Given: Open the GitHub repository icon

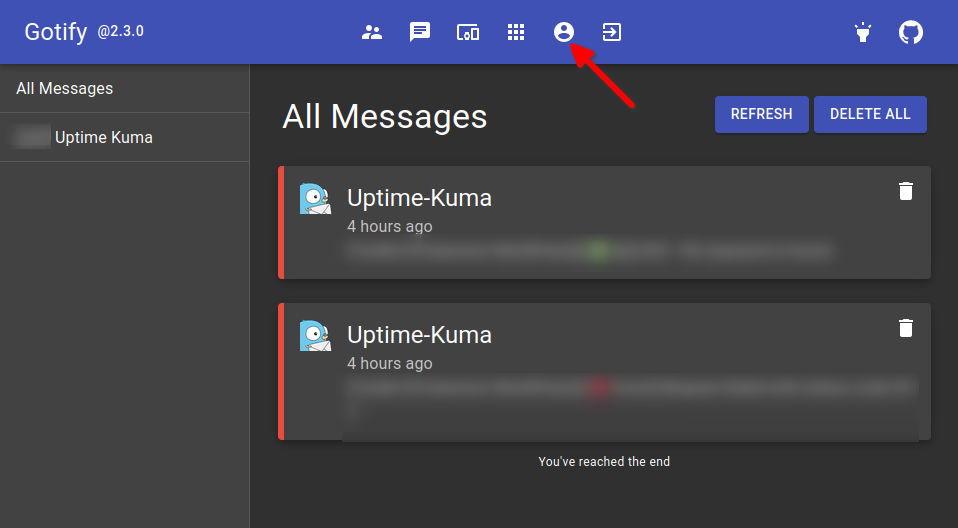Looking at the screenshot, I should [910, 32].
